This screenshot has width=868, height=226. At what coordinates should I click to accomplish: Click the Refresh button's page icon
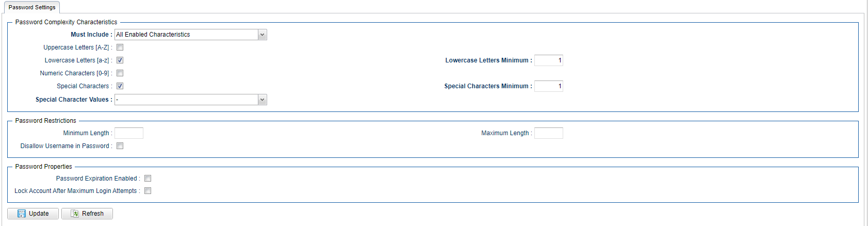point(75,214)
